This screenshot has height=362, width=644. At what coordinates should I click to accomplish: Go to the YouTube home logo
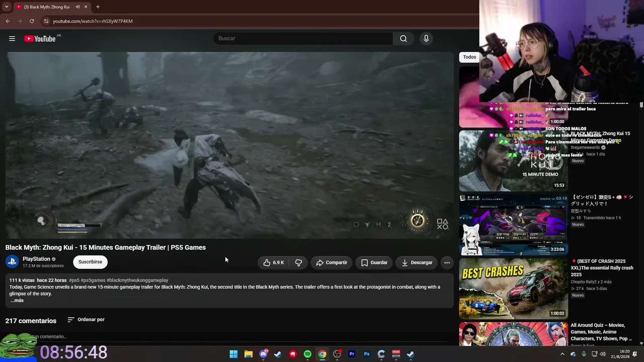coord(40,39)
